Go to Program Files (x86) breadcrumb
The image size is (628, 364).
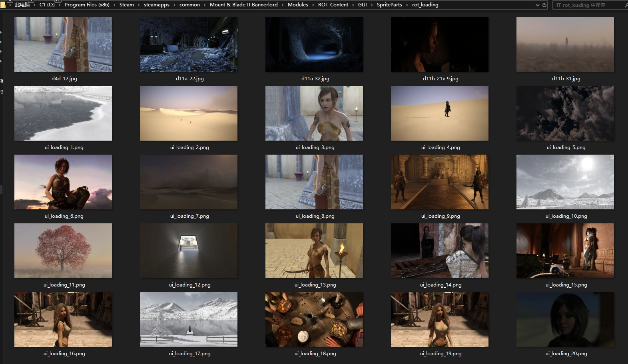(x=87, y=5)
